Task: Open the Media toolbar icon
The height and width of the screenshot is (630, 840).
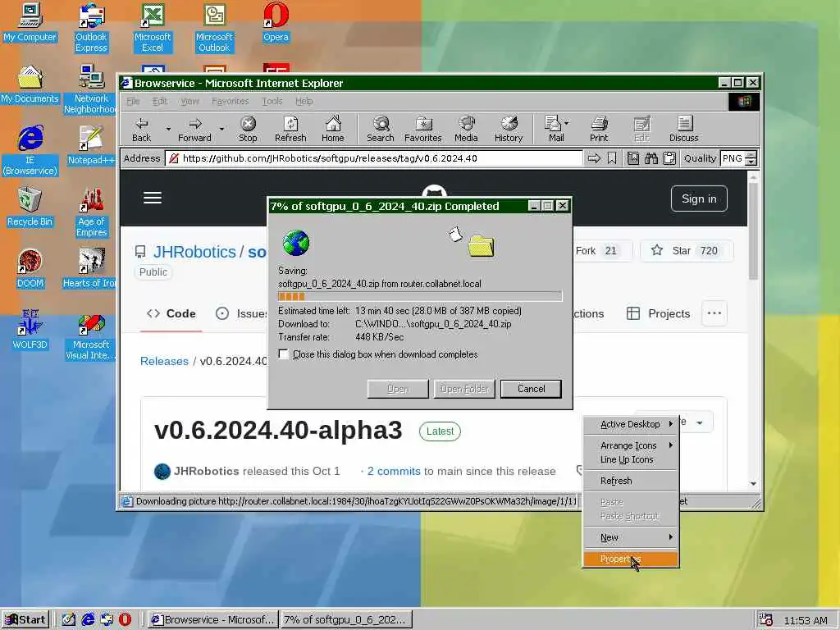Action: pyautogui.click(x=466, y=129)
